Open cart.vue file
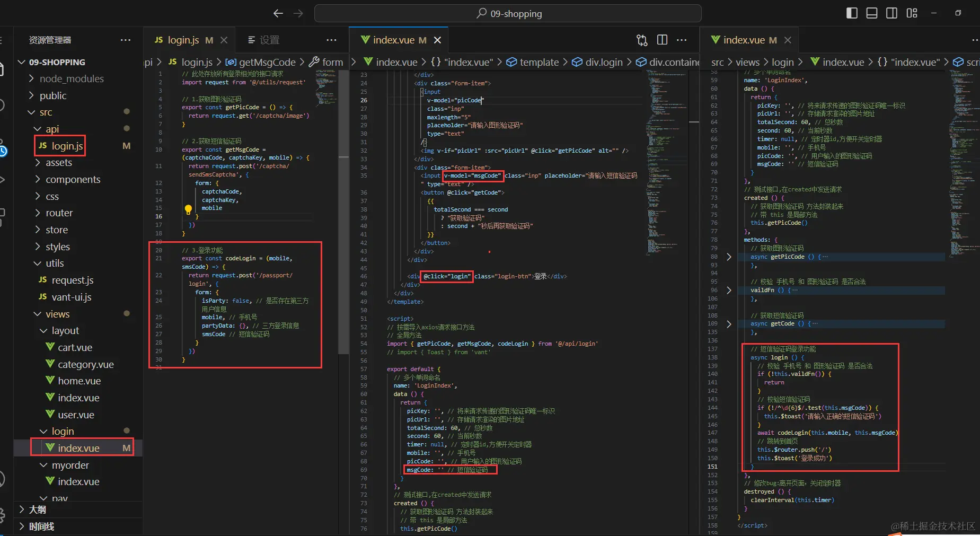This screenshot has height=536, width=980. pyautogui.click(x=75, y=348)
